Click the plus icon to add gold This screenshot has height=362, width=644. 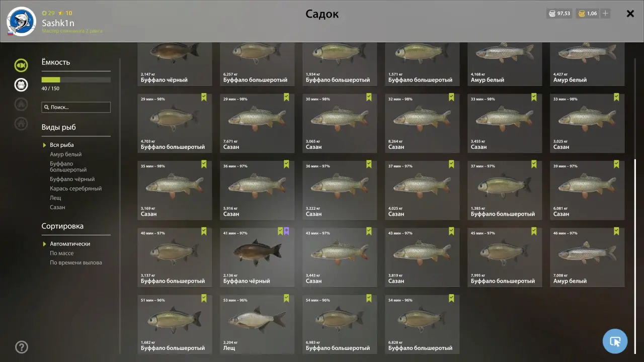point(605,14)
